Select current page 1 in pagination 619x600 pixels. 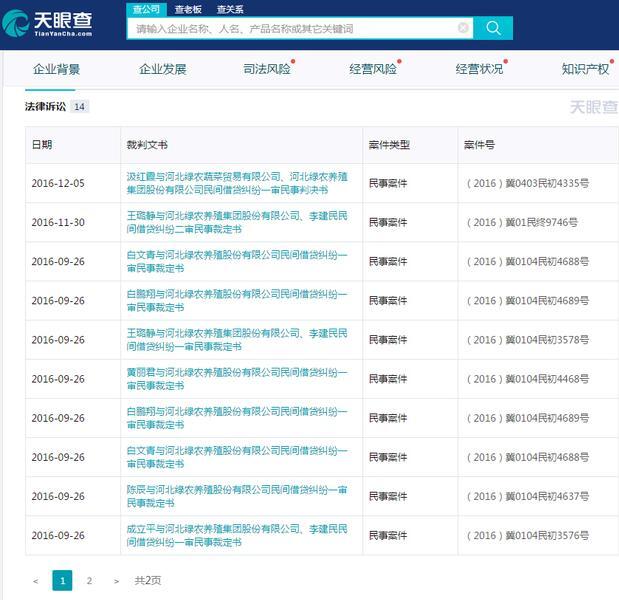(62, 581)
